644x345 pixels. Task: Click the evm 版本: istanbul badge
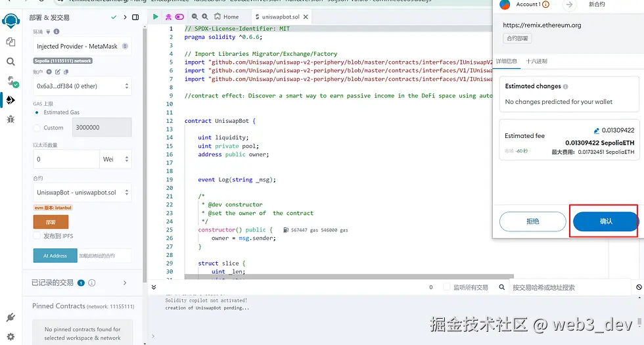(53, 208)
